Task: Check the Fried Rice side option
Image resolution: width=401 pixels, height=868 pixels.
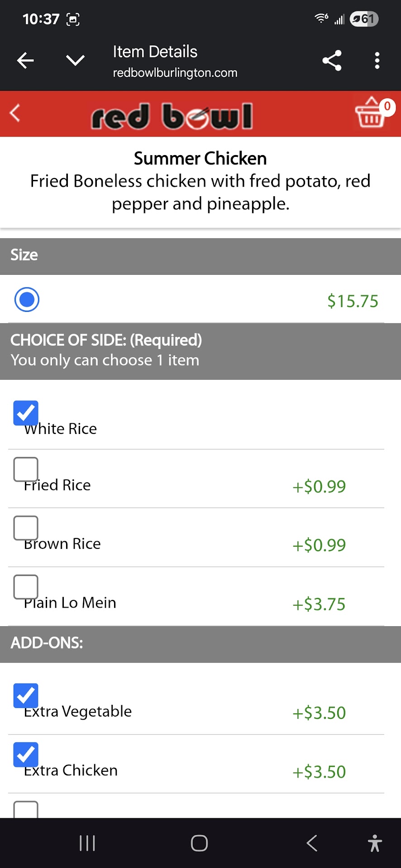Action: tap(26, 469)
